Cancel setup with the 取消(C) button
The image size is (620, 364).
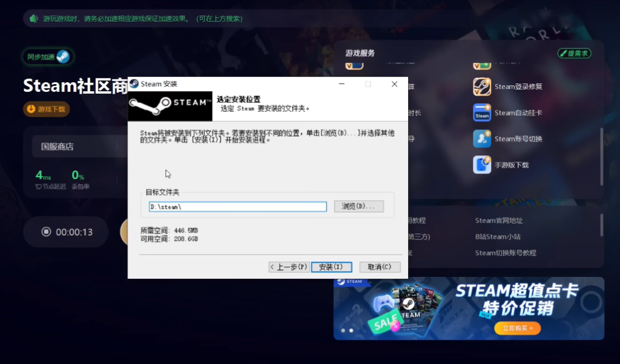[380, 267]
